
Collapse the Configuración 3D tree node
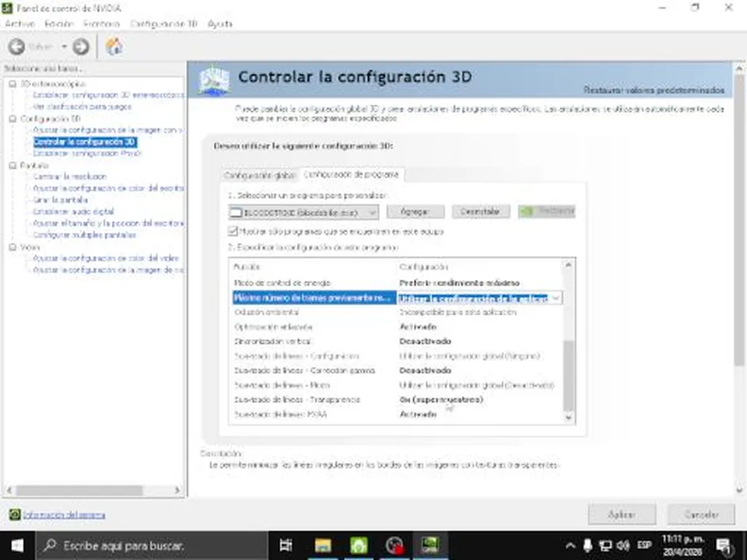(13, 118)
